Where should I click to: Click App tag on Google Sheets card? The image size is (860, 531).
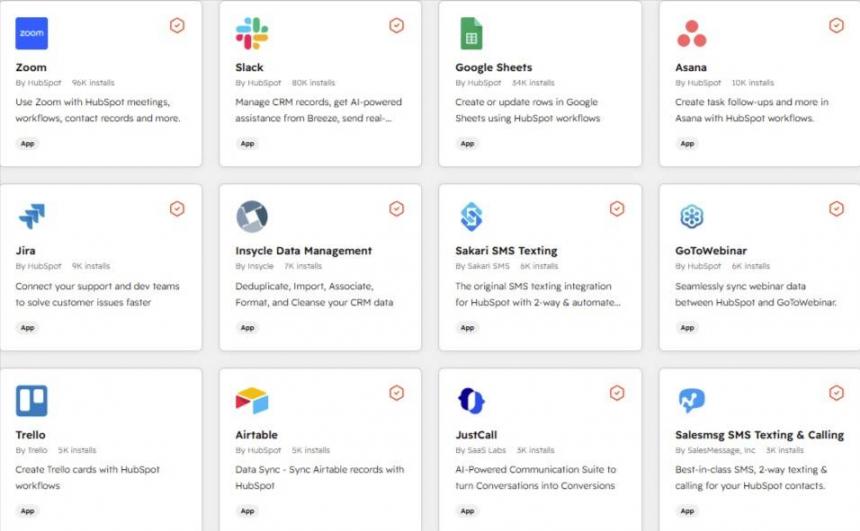click(467, 144)
